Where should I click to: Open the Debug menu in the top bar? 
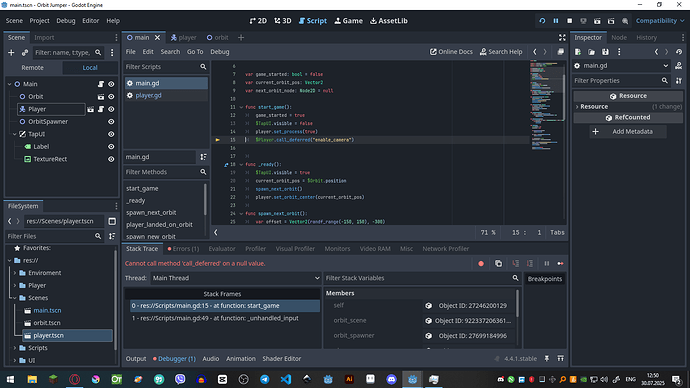click(66, 21)
